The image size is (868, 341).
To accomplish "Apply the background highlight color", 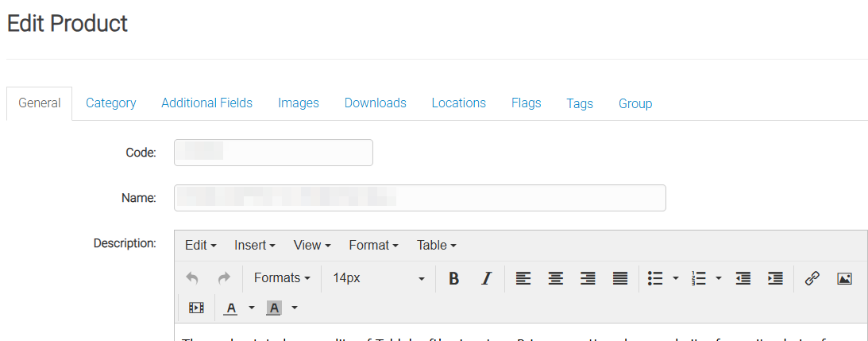I will [x=274, y=308].
